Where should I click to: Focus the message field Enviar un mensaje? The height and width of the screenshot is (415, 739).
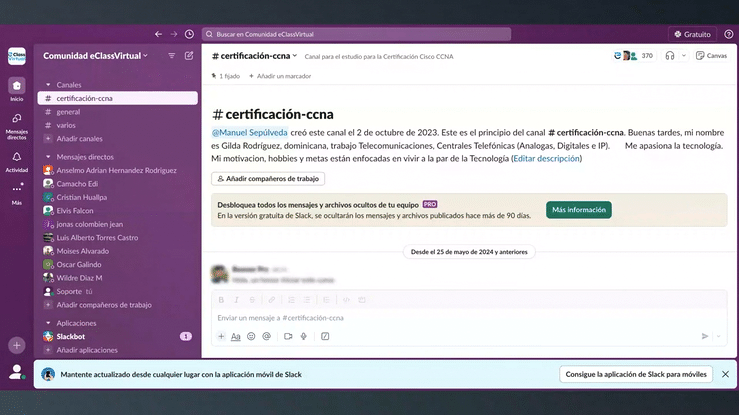469,318
